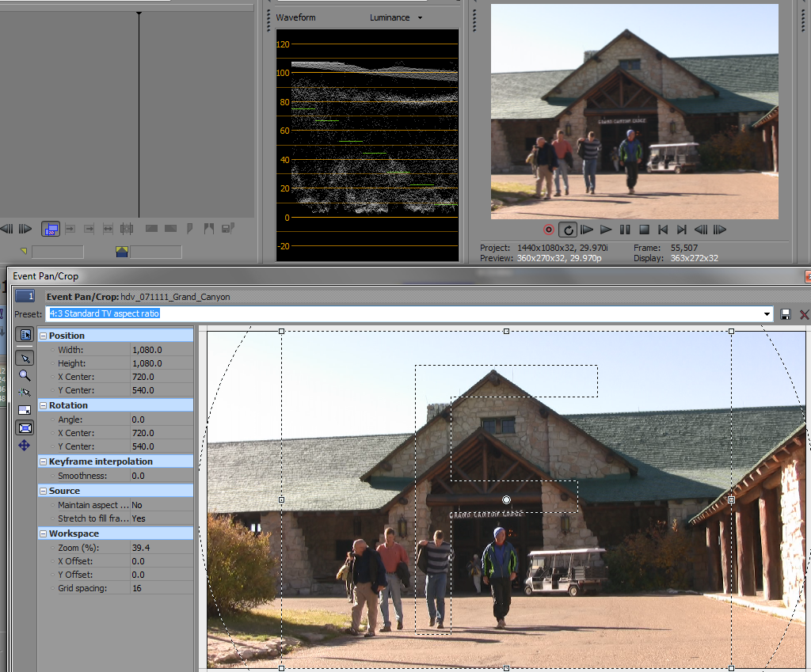This screenshot has height=672, width=811.
Task: Collapse the Source section
Action: pyautogui.click(x=44, y=491)
